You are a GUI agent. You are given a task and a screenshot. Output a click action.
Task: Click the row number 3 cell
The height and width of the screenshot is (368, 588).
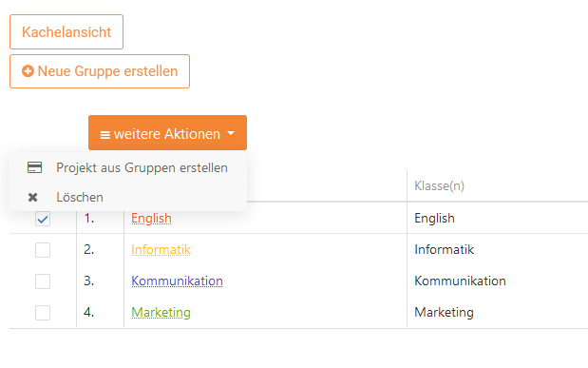point(89,281)
